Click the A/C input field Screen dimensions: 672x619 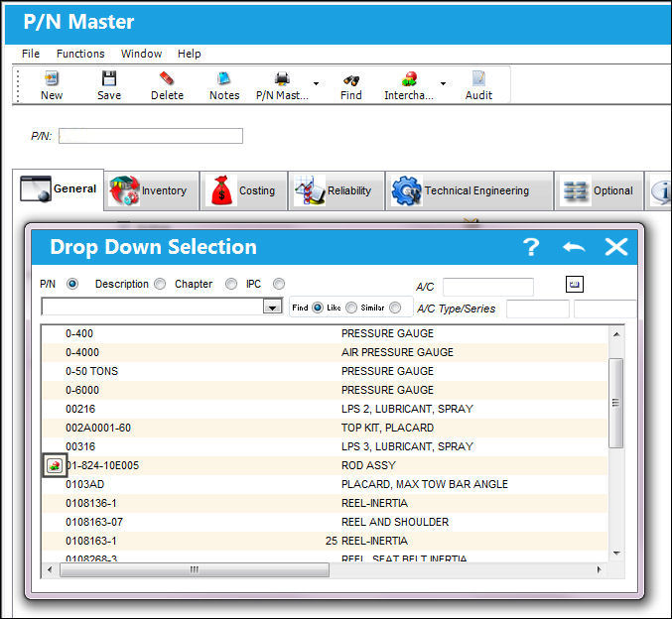click(x=488, y=287)
